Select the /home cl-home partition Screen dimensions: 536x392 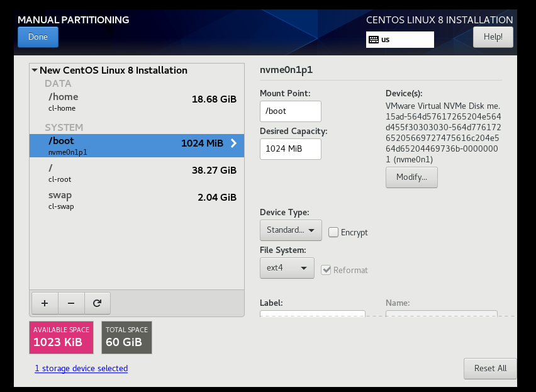pyautogui.click(x=137, y=102)
